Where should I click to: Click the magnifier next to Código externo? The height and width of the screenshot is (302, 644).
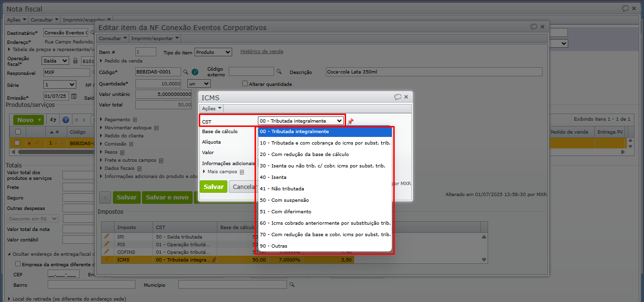pos(279,72)
